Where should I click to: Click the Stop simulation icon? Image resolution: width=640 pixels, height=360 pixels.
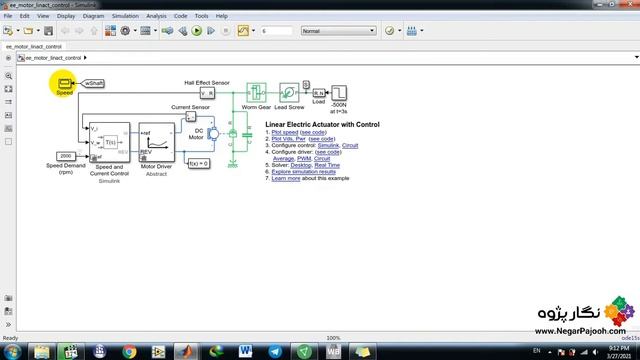coord(226,31)
